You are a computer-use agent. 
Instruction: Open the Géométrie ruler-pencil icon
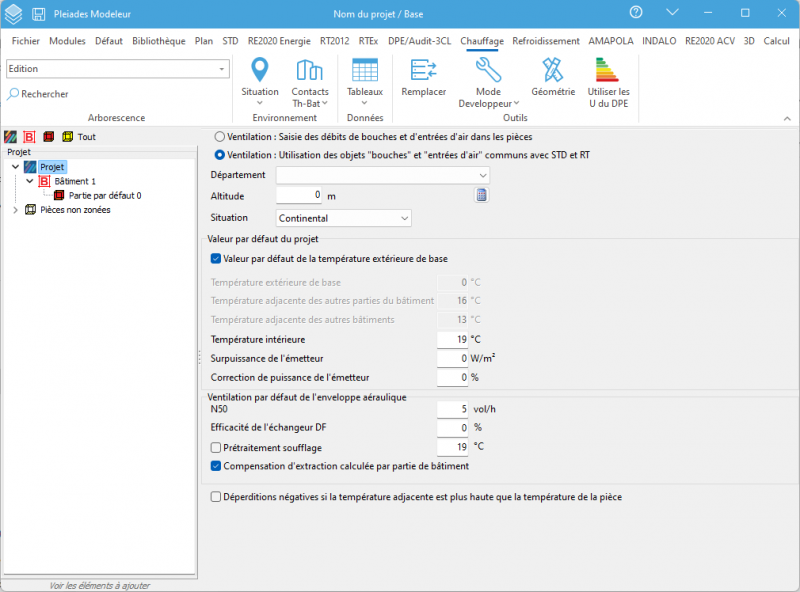(x=553, y=70)
